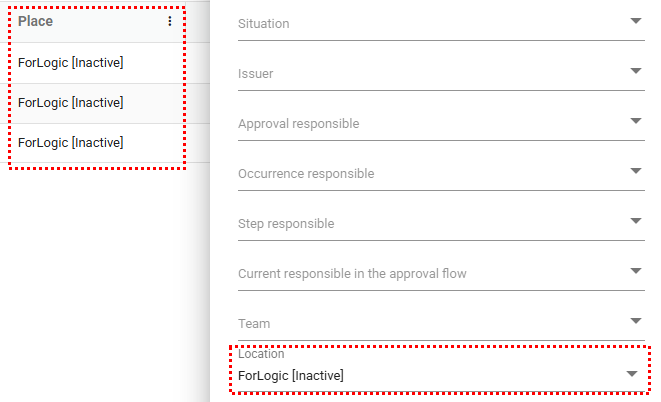
Task: Click into the Situation filter field
Action: click(x=420, y=23)
